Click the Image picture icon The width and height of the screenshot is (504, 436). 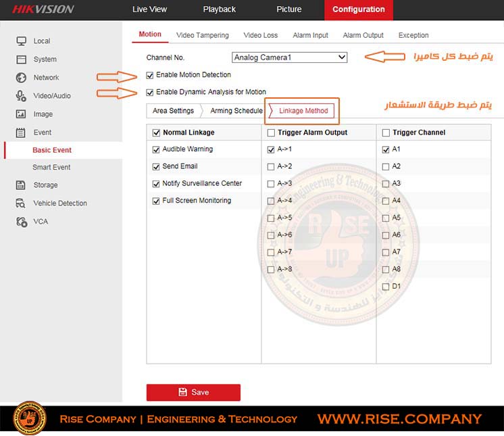coord(21,114)
